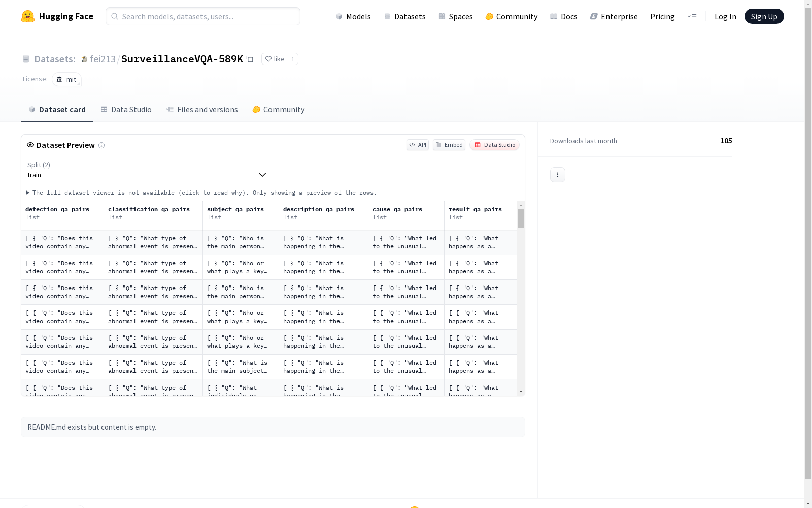Click the Datasets breadcrumb link

pos(54,59)
